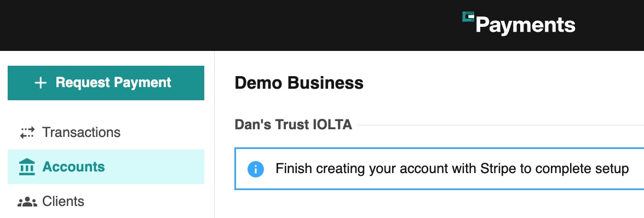This screenshot has height=218, width=644.
Task: Click the Payments wordmark in header
Action: [x=525, y=25]
